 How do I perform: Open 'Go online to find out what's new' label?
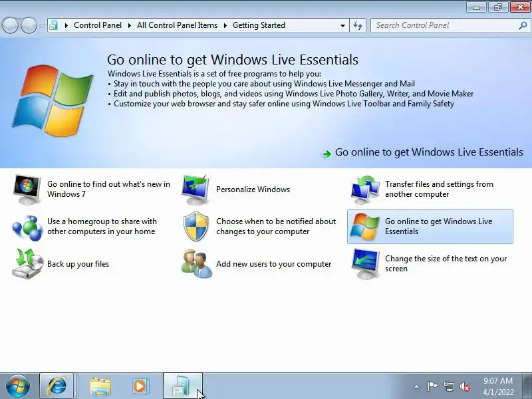click(108, 189)
